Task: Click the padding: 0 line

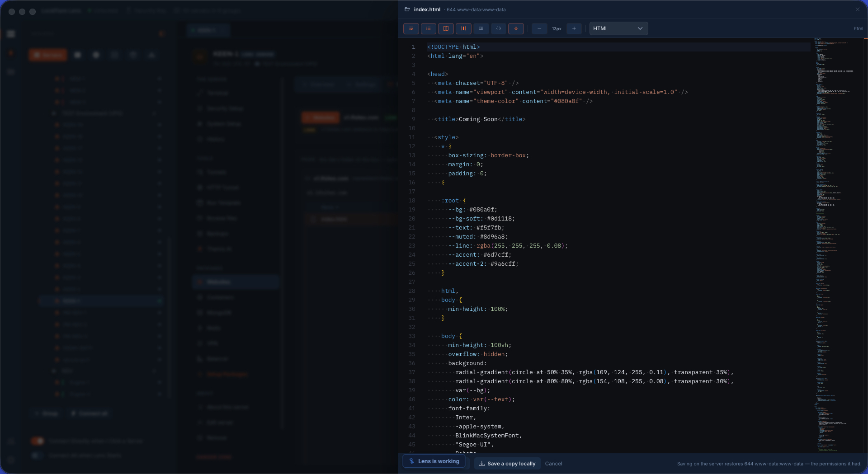Action: tap(467, 174)
